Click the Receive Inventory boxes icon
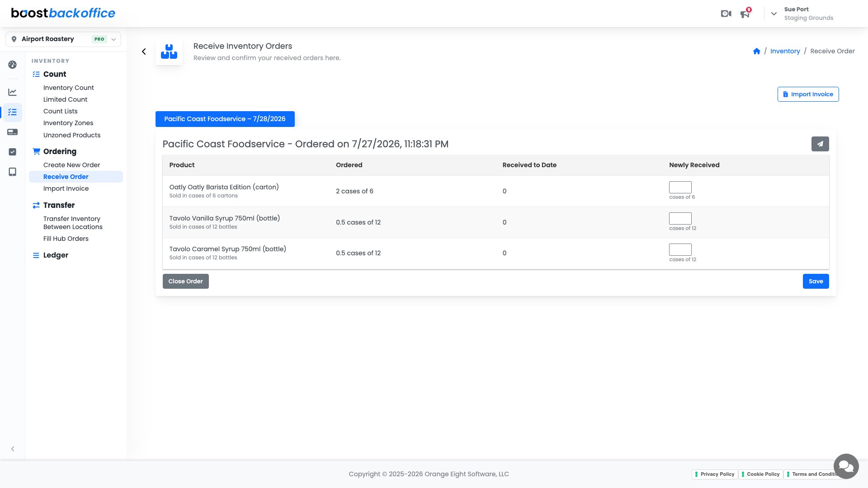868x488 pixels. point(169,52)
